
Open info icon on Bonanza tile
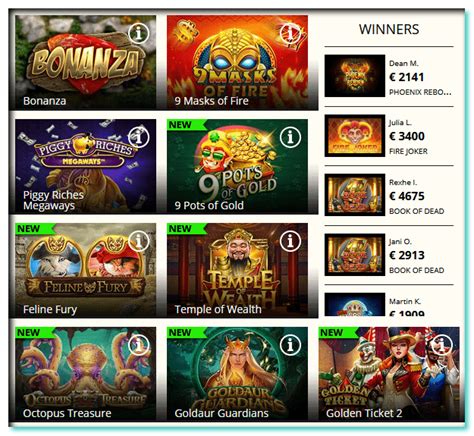coord(139,33)
